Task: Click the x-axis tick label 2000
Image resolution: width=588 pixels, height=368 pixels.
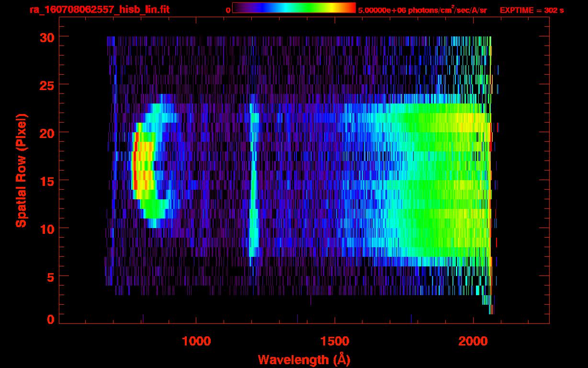Action: point(473,341)
